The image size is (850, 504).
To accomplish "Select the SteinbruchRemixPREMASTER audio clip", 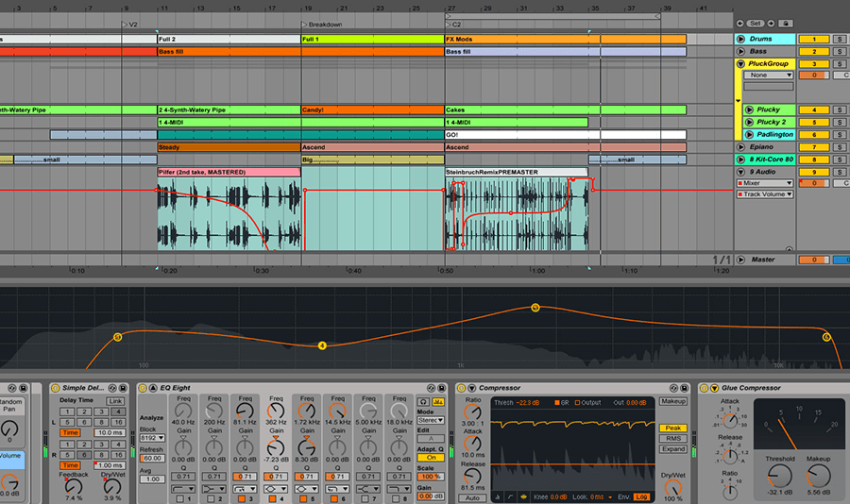I will [x=516, y=173].
